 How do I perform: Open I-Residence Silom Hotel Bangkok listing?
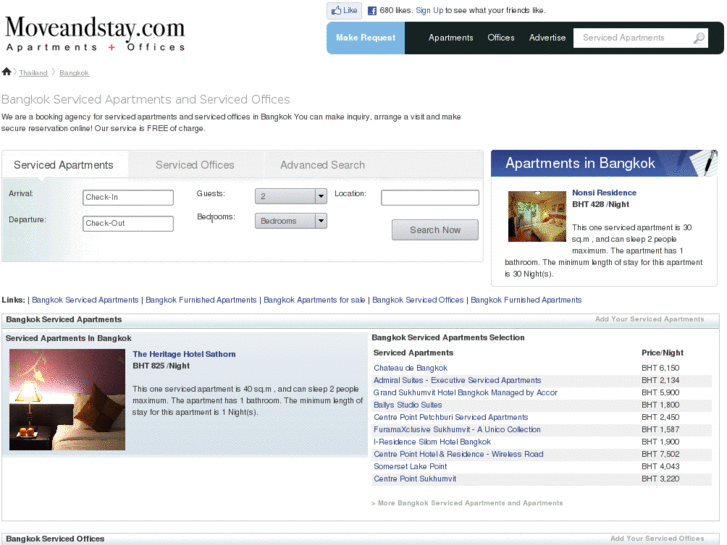pos(432,442)
